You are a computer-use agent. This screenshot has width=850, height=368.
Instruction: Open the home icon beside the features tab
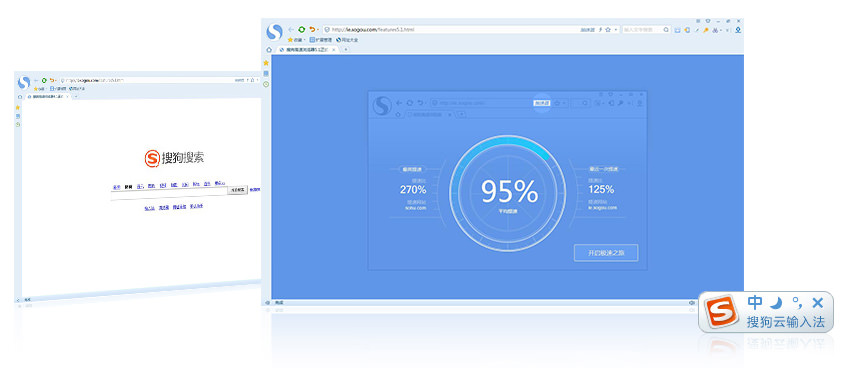coord(269,49)
